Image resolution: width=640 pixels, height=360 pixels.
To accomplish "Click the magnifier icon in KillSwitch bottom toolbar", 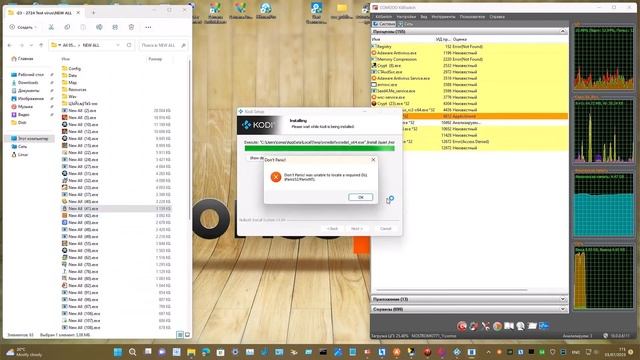I will [x=520, y=326].
